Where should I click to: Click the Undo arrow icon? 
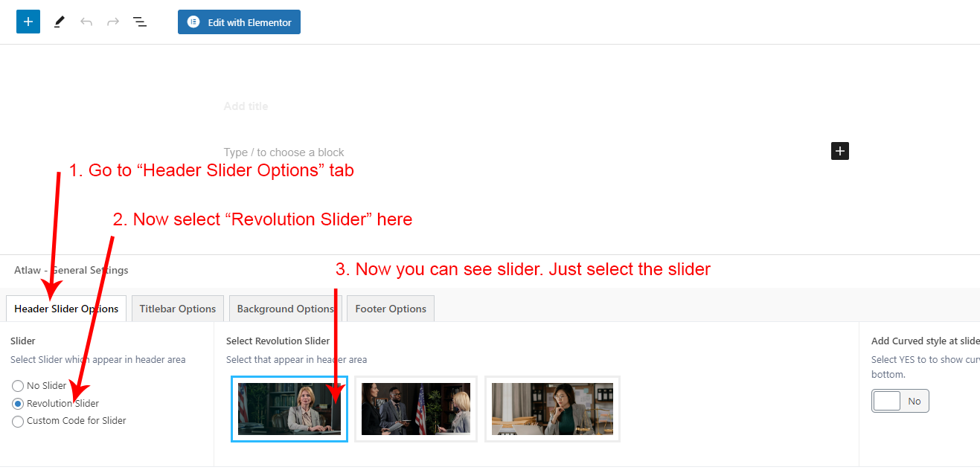pyautogui.click(x=86, y=22)
